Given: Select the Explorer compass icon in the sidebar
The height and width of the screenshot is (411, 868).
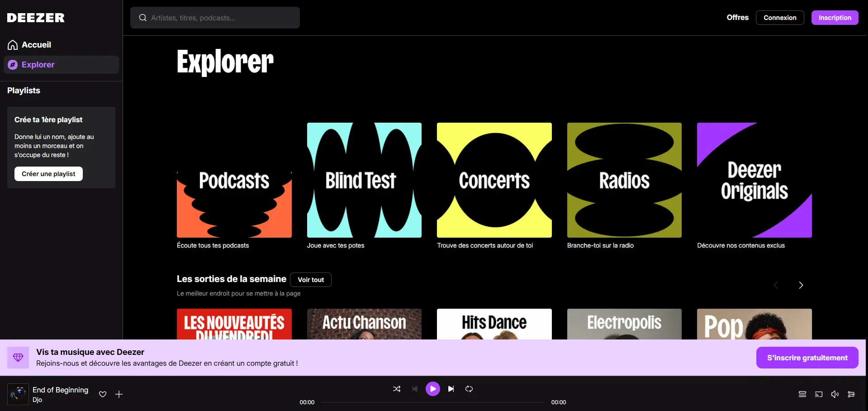Looking at the screenshot, I should [x=12, y=65].
